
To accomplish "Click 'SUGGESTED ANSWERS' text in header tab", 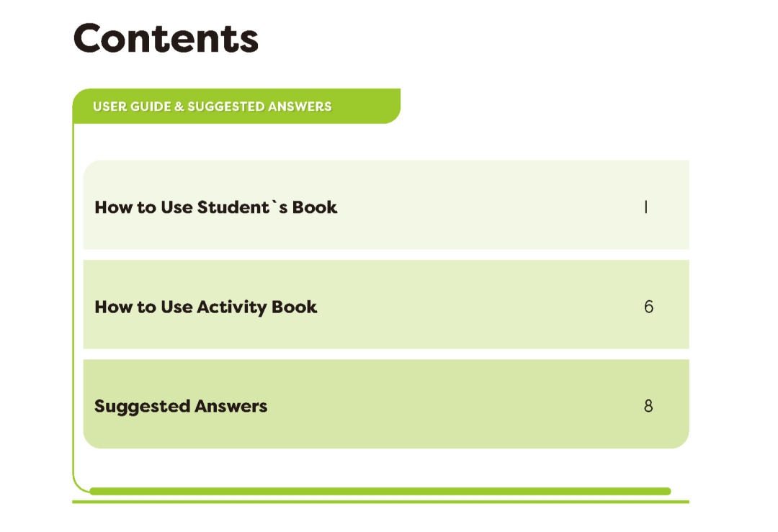I will click(259, 107).
